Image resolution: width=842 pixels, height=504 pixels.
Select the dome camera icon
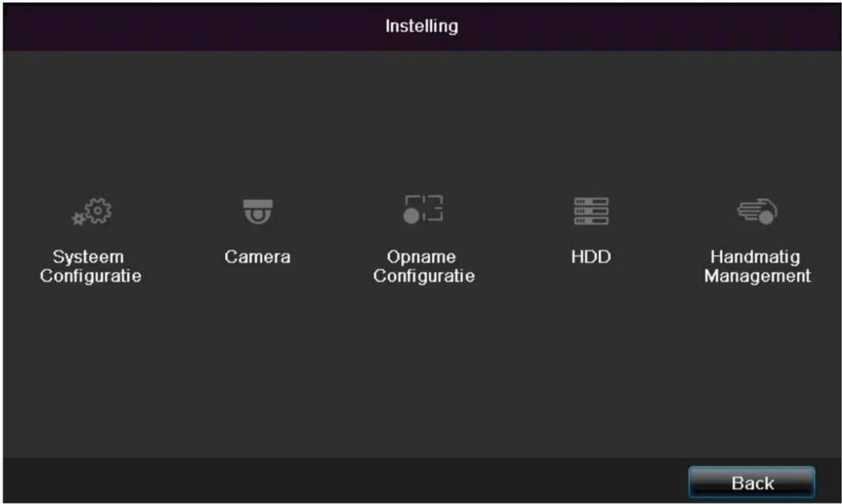click(257, 211)
